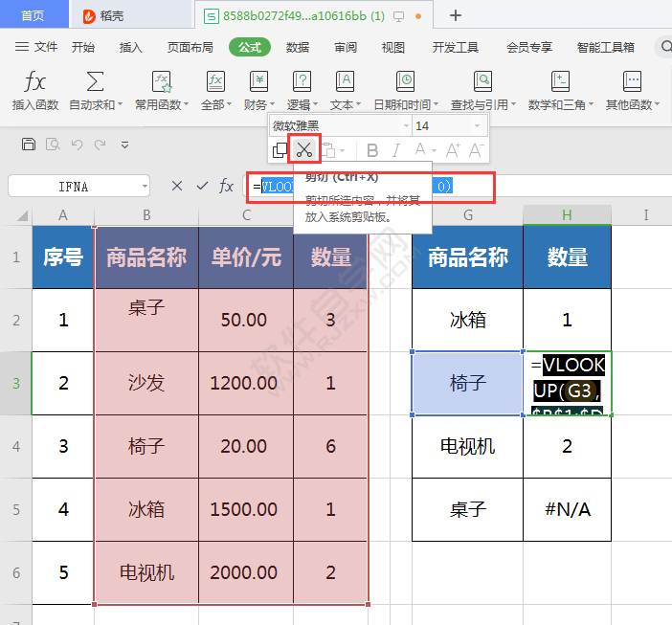Switch to the 视图 ribbon tab
The height and width of the screenshot is (625, 672).
393,47
